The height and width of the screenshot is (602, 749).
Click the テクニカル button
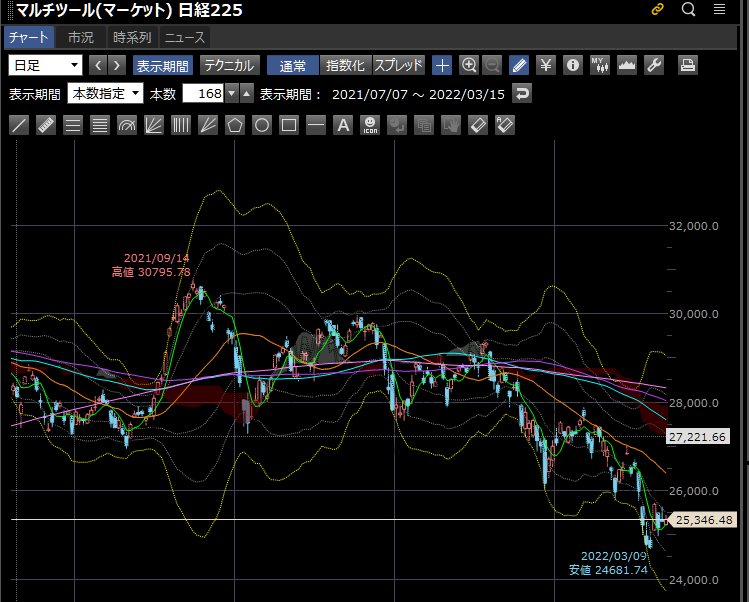[229, 65]
